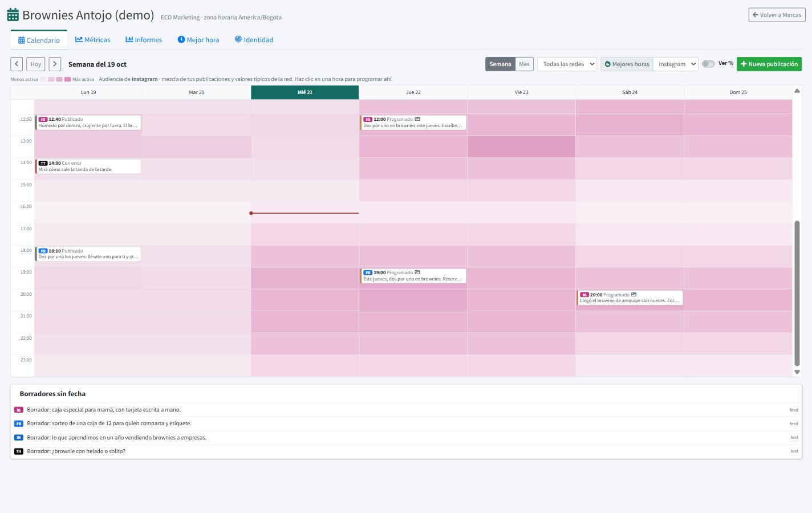Go to previous week arrow
The height and width of the screenshot is (513, 812).
tap(17, 64)
